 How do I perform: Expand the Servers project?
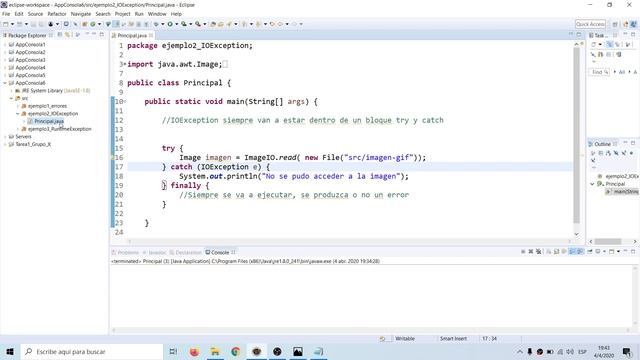5,137
